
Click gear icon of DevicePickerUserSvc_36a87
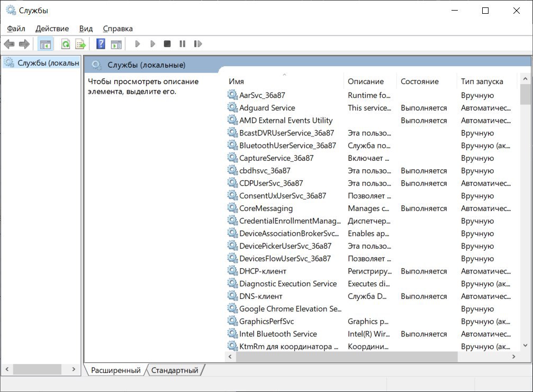(232, 246)
